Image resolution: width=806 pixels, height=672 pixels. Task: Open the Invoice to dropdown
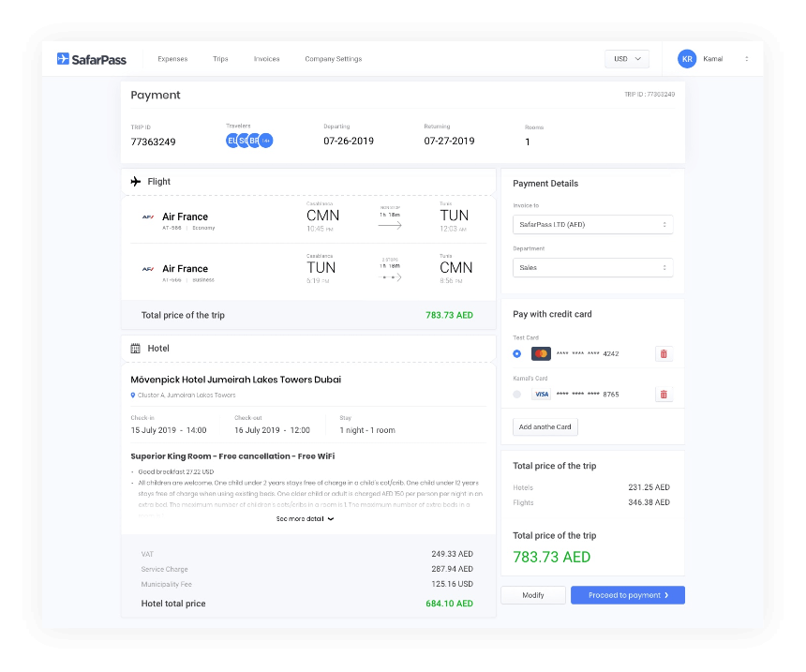(592, 225)
